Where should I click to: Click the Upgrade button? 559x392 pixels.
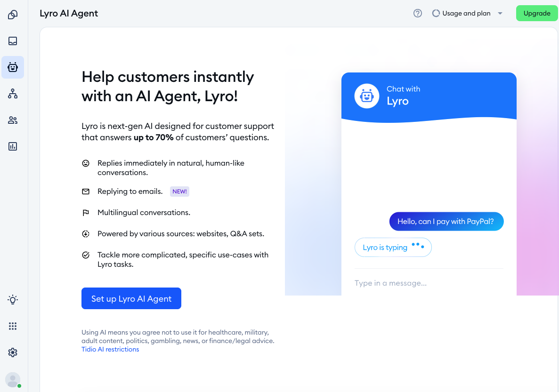(537, 13)
